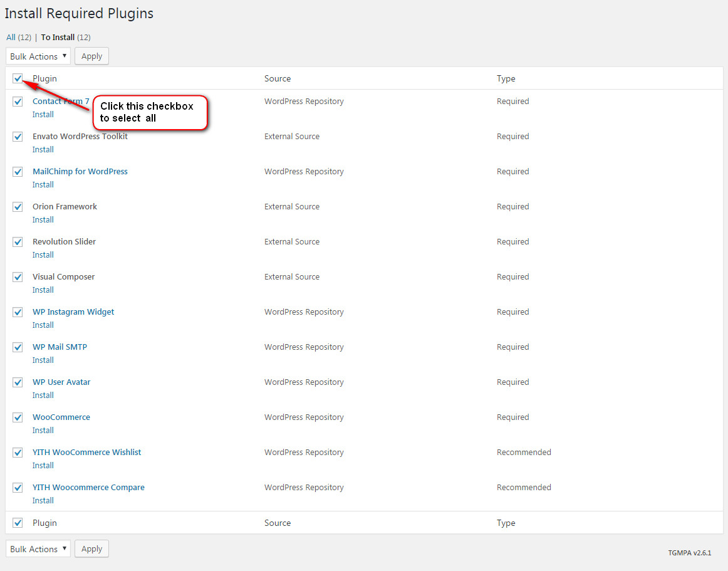Image resolution: width=728 pixels, height=571 pixels.
Task: Click the Orion Framework plugin name
Action: click(x=65, y=206)
